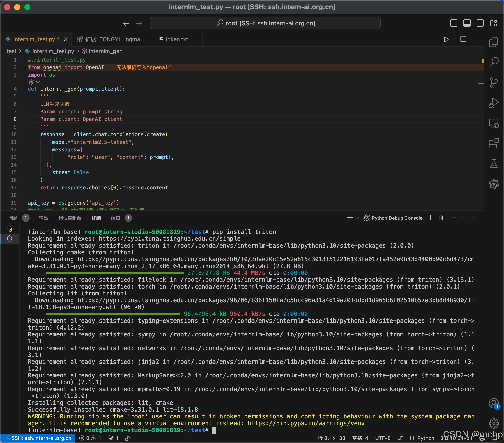The height and width of the screenshot is (443, 504).
Task: Open Run and Debug view
Action: pyautogui.click(x=493, y=103)
